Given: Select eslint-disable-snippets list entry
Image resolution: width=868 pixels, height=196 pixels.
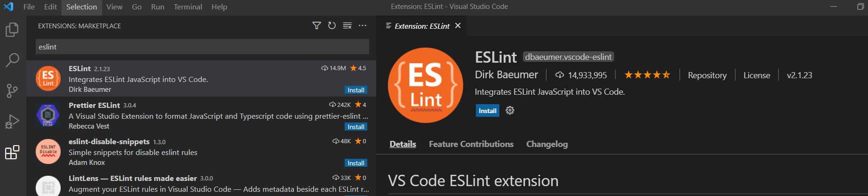Looking at the screenshot, I should (x=201, y=152).
